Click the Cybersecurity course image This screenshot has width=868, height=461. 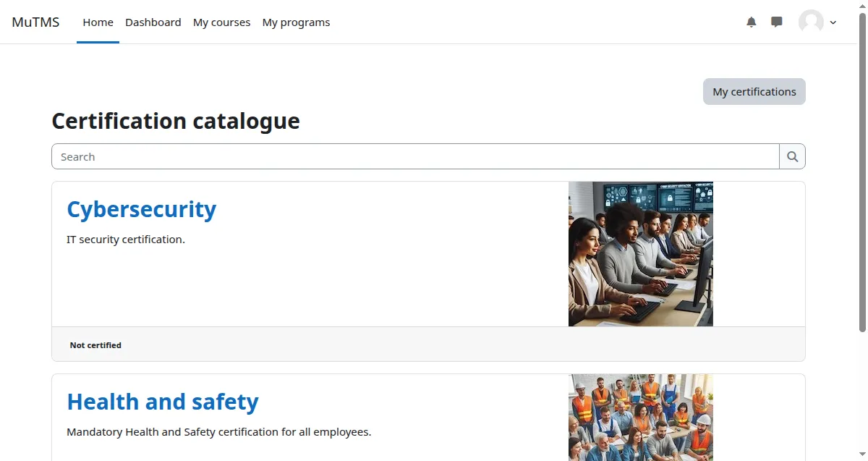tap(640, 253)
